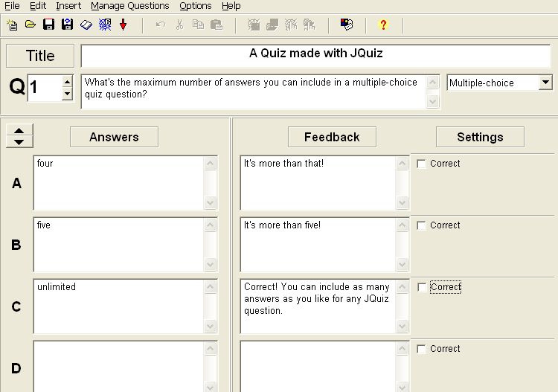
Task: Click the red down-arrow export icon
Action: click(123, 25)
